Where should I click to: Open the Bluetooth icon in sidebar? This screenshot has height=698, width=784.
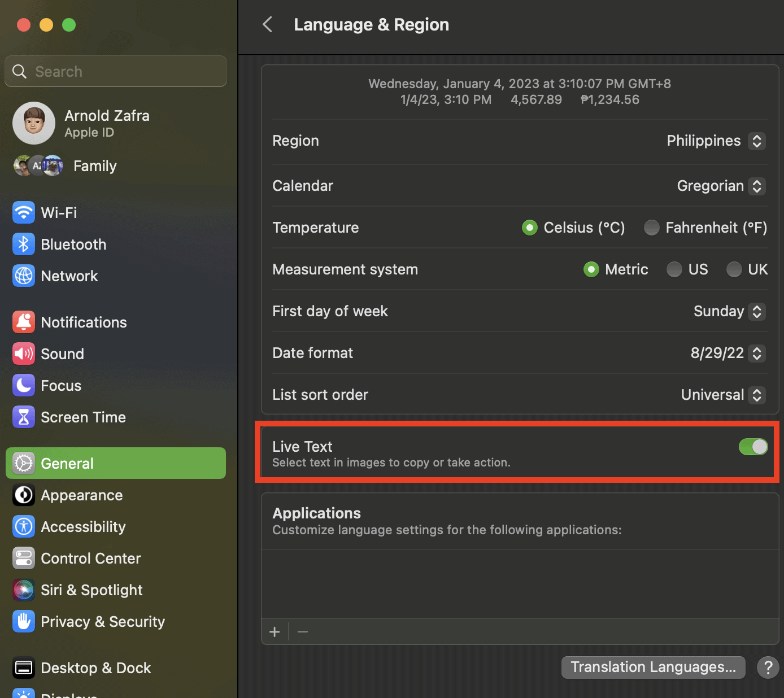[24, 245]
